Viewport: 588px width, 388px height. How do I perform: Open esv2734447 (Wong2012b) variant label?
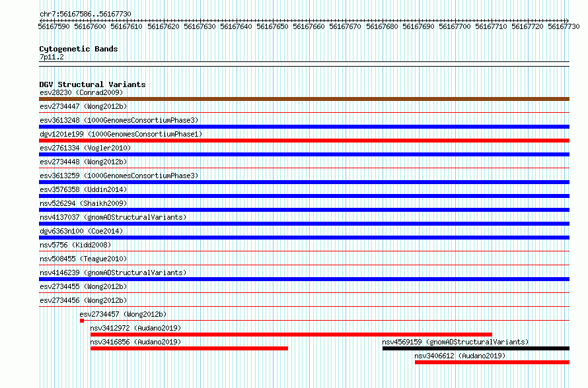pos(83,106)
